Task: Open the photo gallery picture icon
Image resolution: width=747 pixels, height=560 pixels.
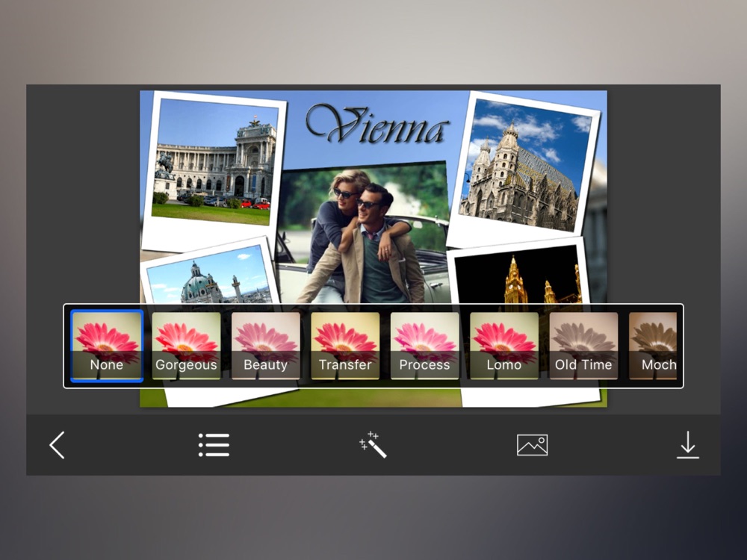Action: pos(532,445)
